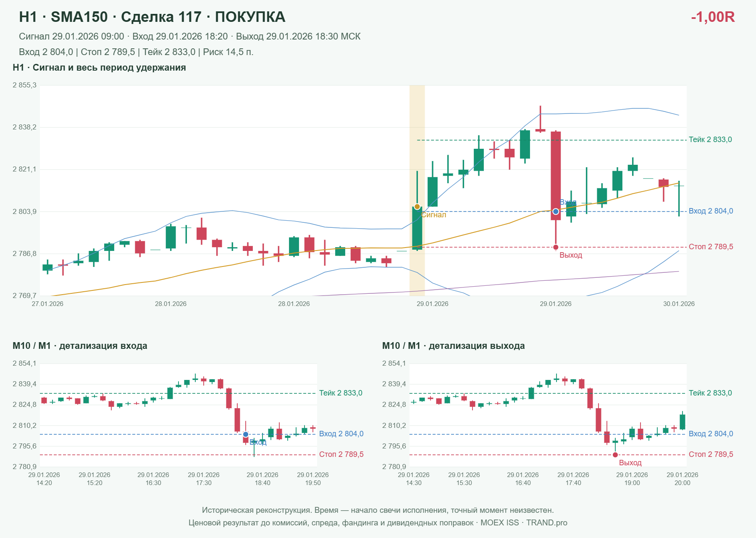Click the 2 803,9 axis value on H1 chart
The width and height of the screenshot is (756, 538).
click(x=24, y=211)
